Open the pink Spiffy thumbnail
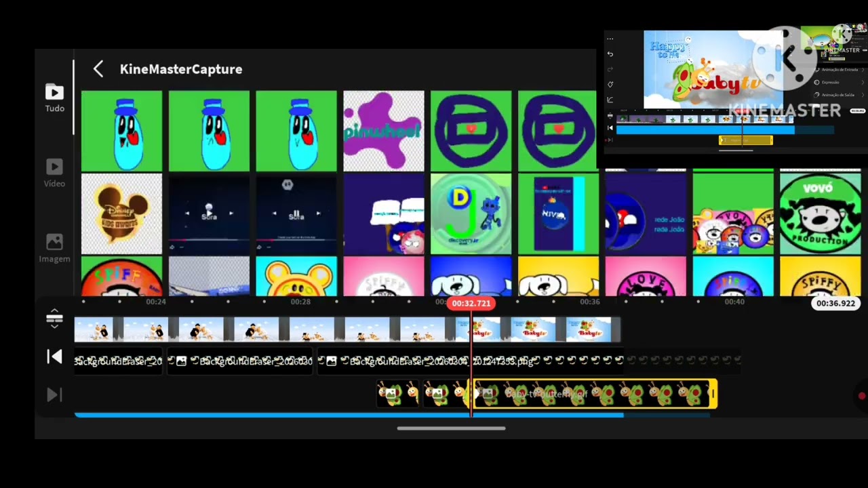 (x=384, y=277)
